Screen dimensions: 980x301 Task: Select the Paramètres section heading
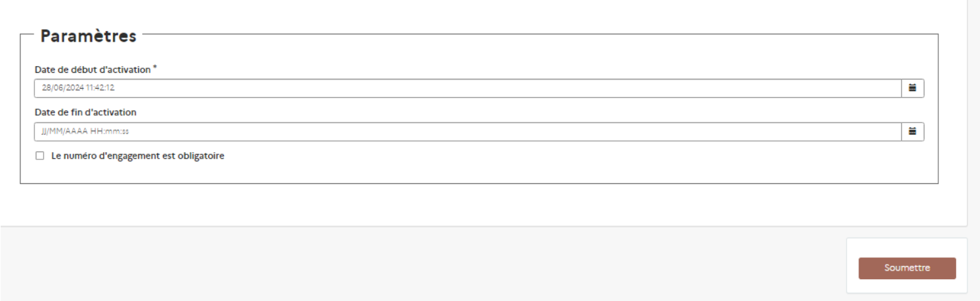pos(89,36)
